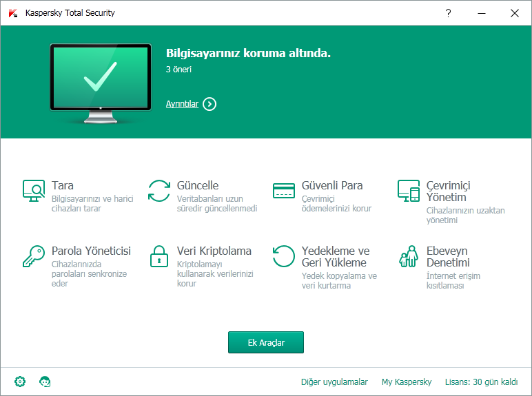Image resolution: width=532 pixels, height=396 pixels.
Task: Click the Yedekleme ve Geri Yükleme icon
Action: (x=284, y=256)
